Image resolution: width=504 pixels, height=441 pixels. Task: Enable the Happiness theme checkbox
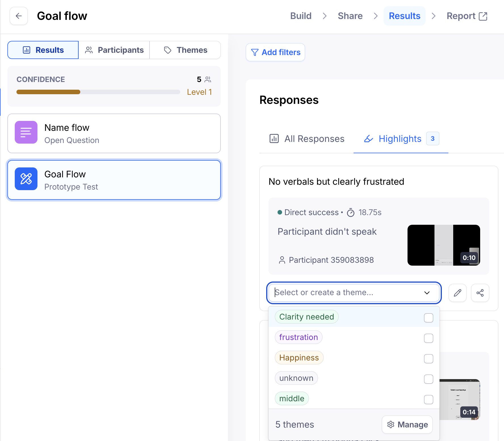point(428,358)
